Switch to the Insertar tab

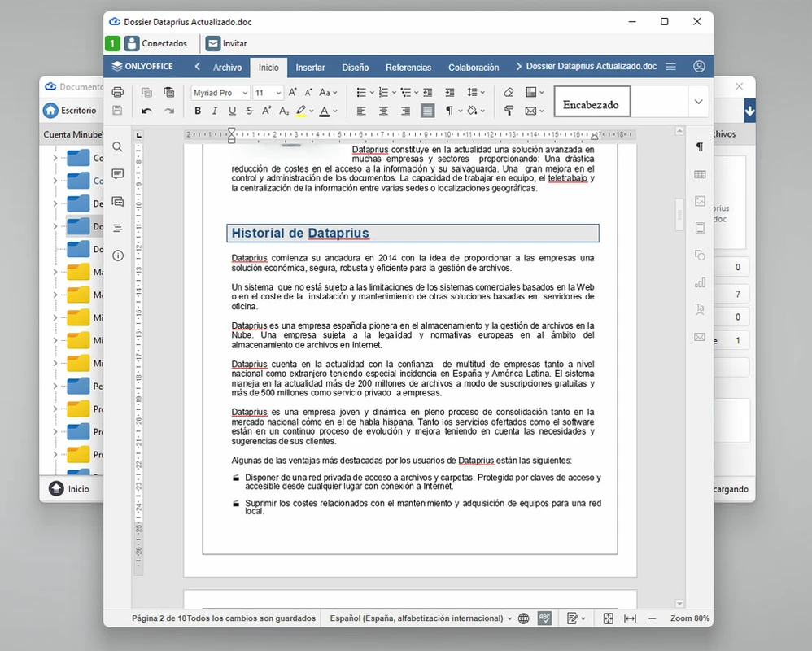[310, 68]
